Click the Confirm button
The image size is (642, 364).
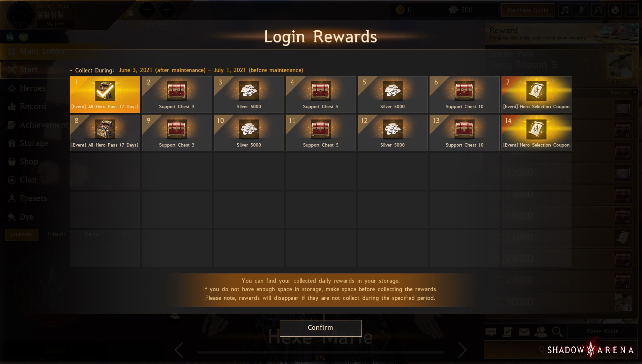321,328
